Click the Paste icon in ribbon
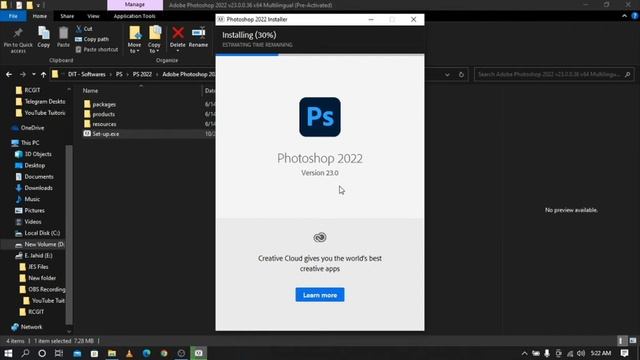The image size is (640, 360). pos(63,33)
